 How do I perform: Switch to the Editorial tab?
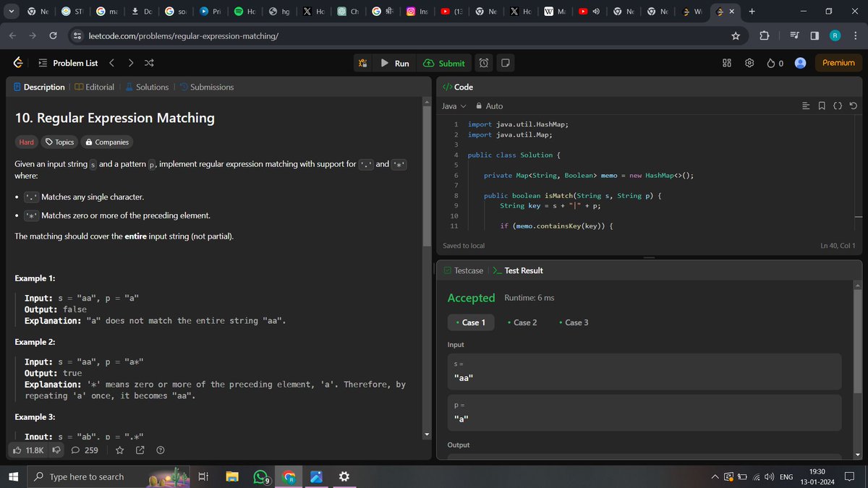[94, 87]
